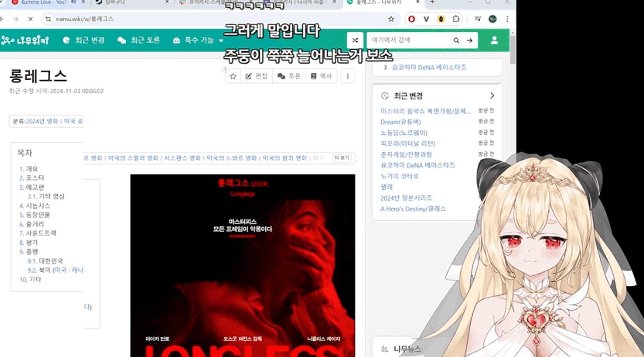Open category 서스펜스 영화

[182, 158]
